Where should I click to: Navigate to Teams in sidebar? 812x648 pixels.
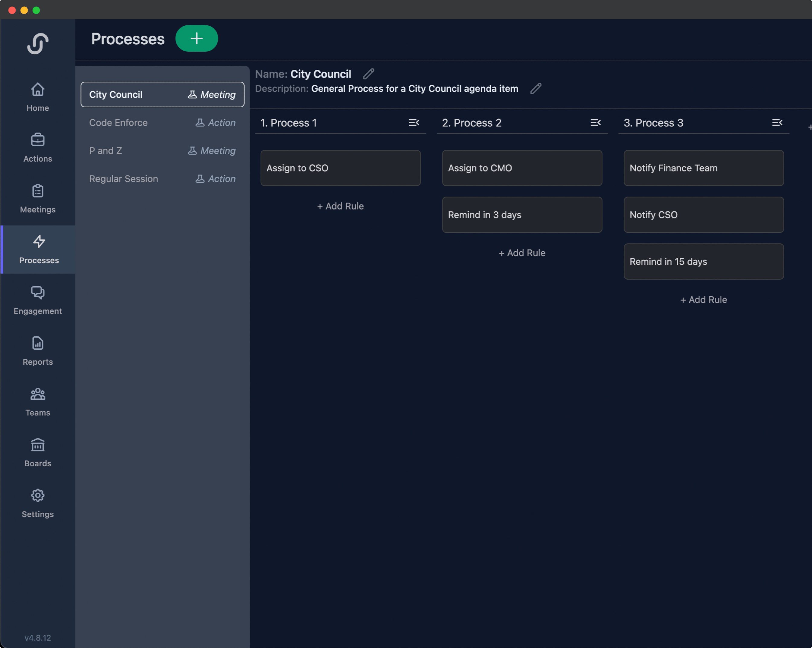38,402
